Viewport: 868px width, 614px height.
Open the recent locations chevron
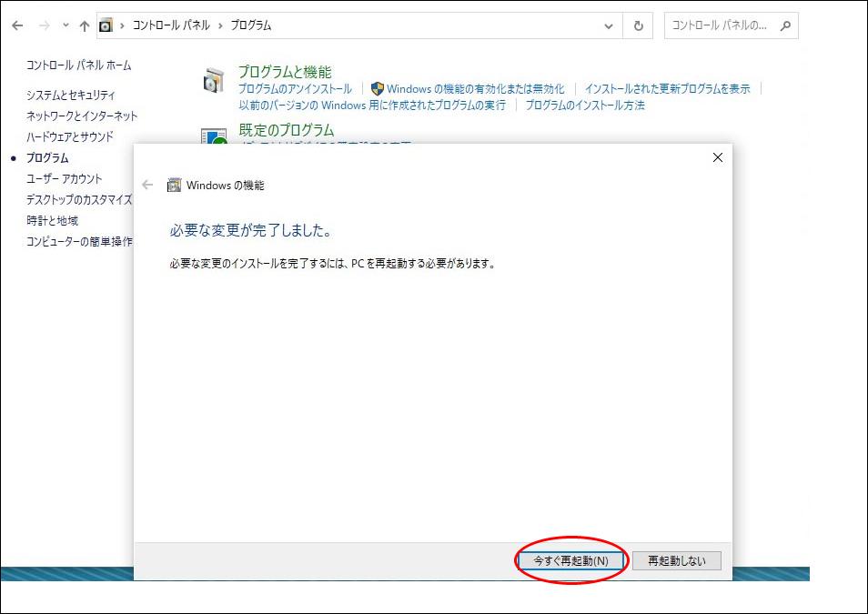tap(66, 25)
